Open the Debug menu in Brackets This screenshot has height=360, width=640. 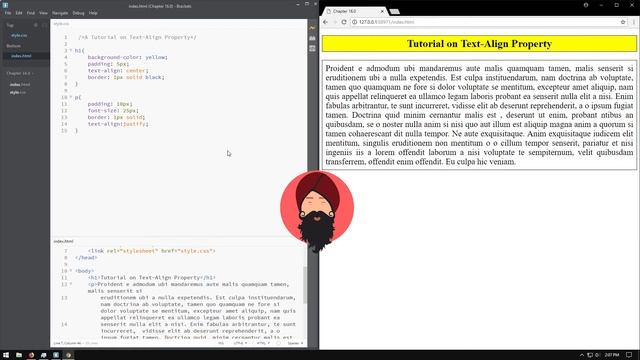click(78, 13)
